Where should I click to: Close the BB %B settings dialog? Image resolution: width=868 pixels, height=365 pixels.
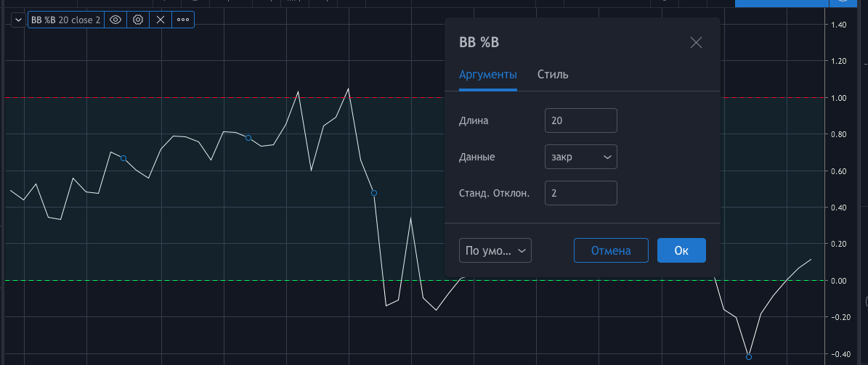coord(696,43)
